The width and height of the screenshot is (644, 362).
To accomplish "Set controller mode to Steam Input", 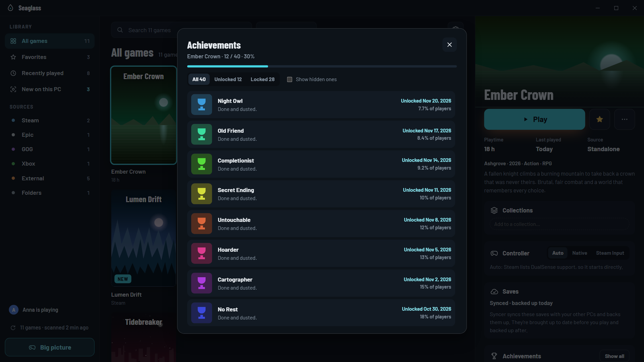I will 610,253.
